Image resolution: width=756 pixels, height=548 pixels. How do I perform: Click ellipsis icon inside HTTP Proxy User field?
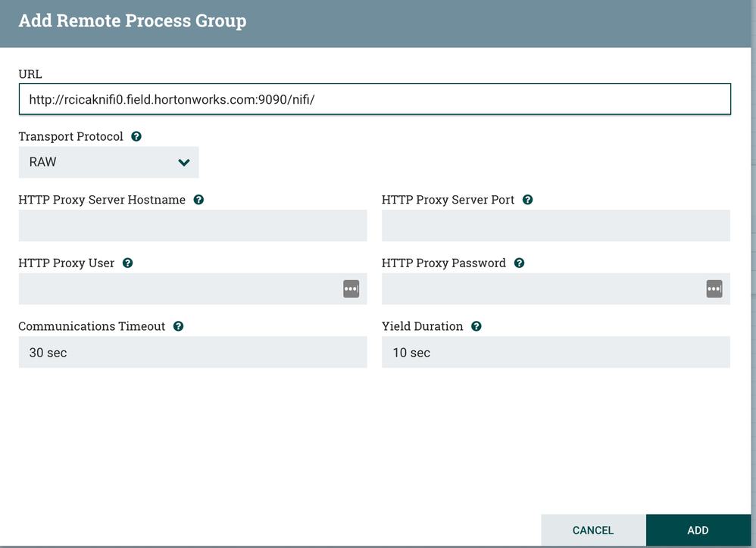click(351, 289)
